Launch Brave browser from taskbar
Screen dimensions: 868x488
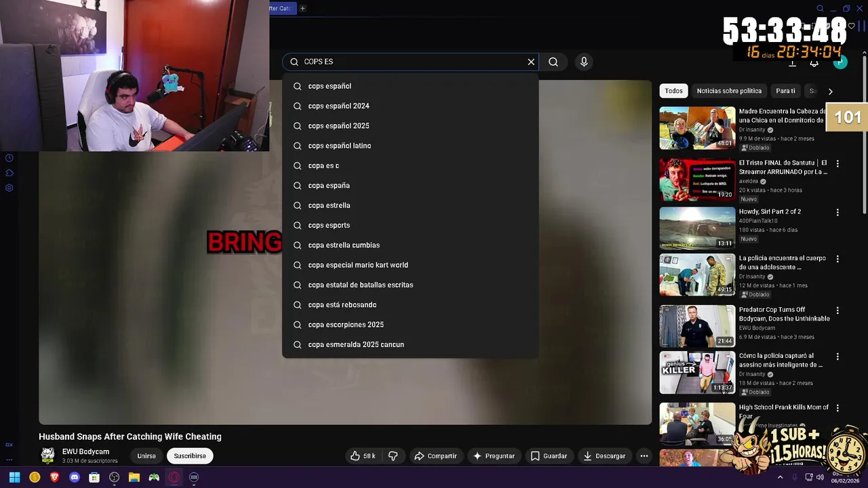pos(55,477)
